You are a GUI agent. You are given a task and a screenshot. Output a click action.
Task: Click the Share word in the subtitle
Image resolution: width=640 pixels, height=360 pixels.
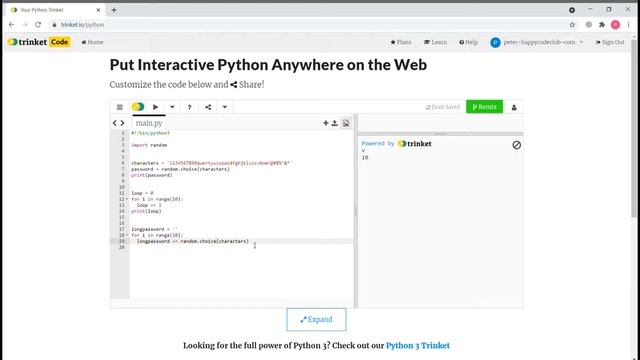tap(251, 84)
